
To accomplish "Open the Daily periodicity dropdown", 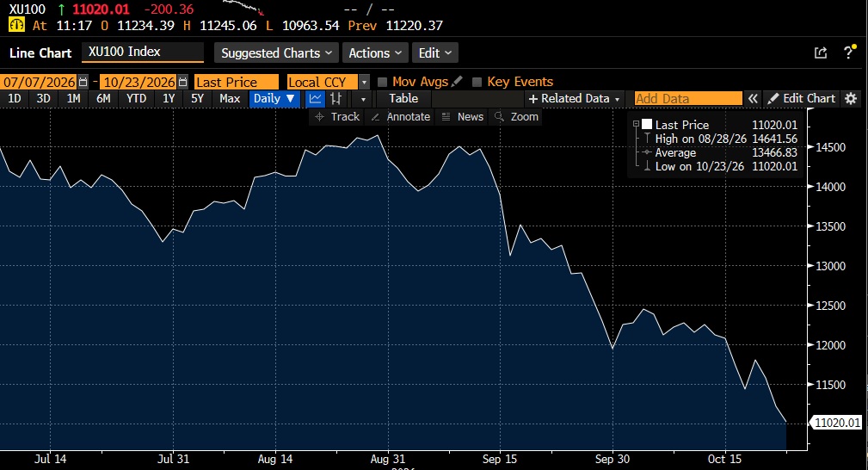I will tap(274, 99).
